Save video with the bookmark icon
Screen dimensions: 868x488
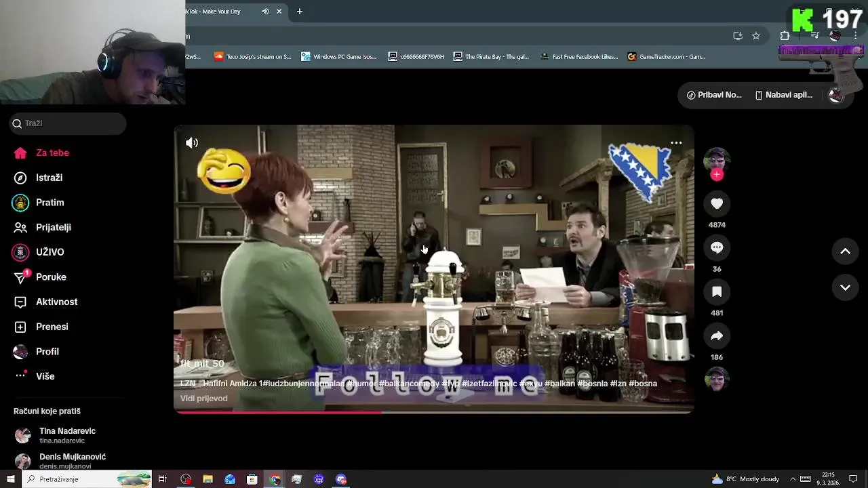pos(717,291)
